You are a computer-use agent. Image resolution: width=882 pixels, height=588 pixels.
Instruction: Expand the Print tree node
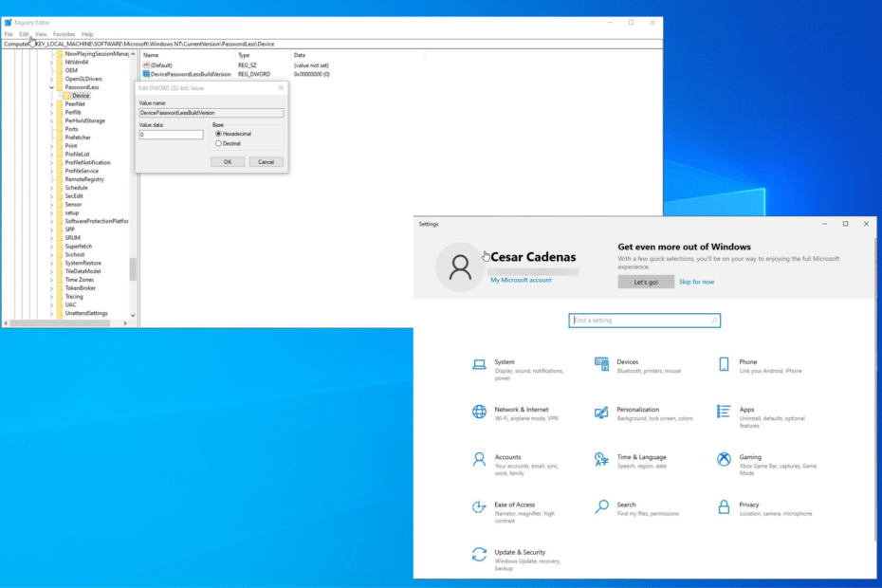click(x=51, y=146)
